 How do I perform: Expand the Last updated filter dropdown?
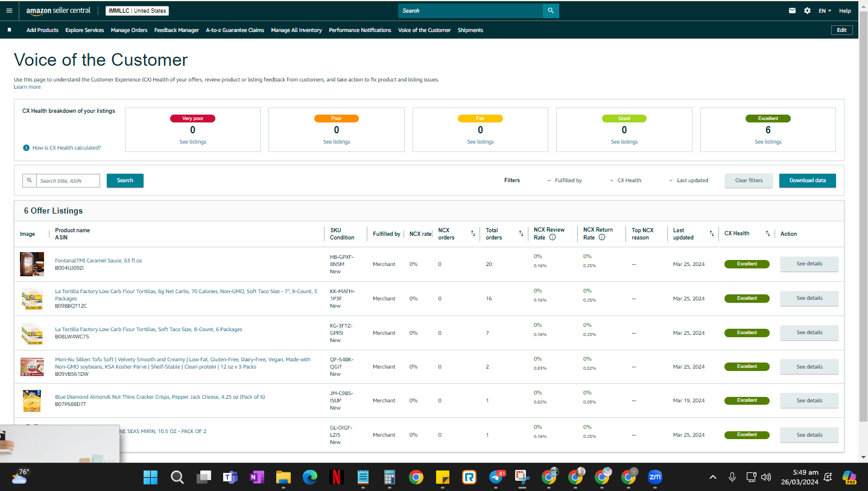[x=688, y=180]
